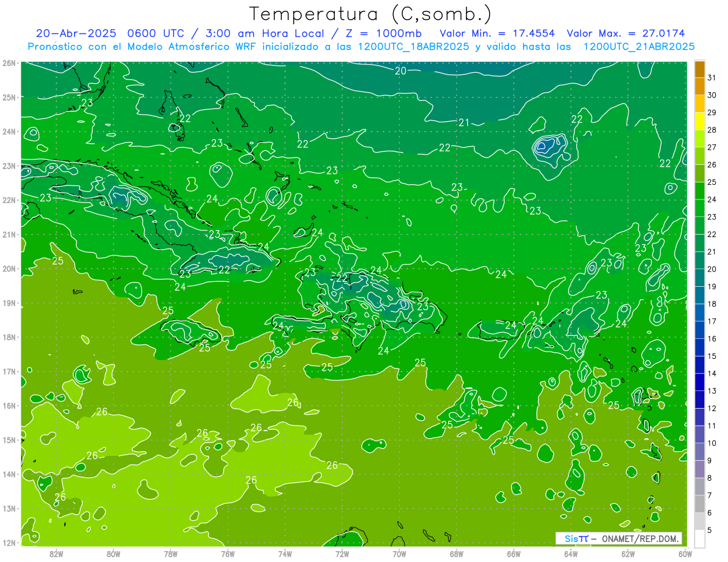728x562 pixels.
Task: Click the 68W longitude axis label
Action: pos(457,553)
